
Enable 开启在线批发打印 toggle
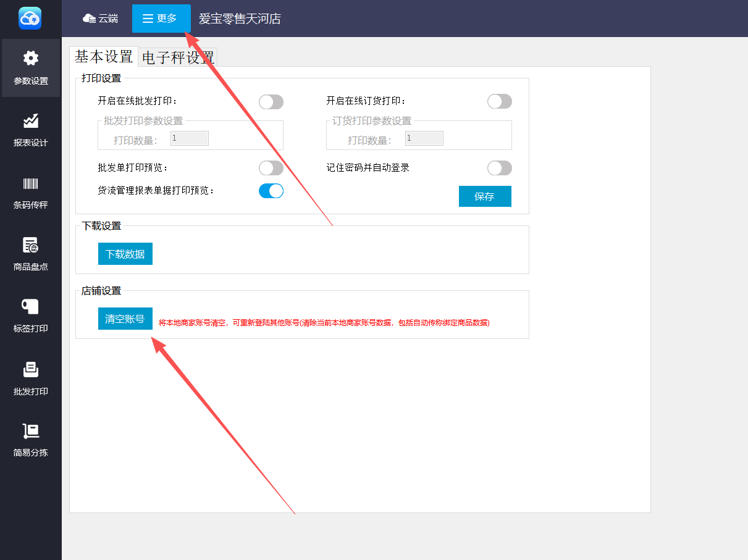(271, 102)
